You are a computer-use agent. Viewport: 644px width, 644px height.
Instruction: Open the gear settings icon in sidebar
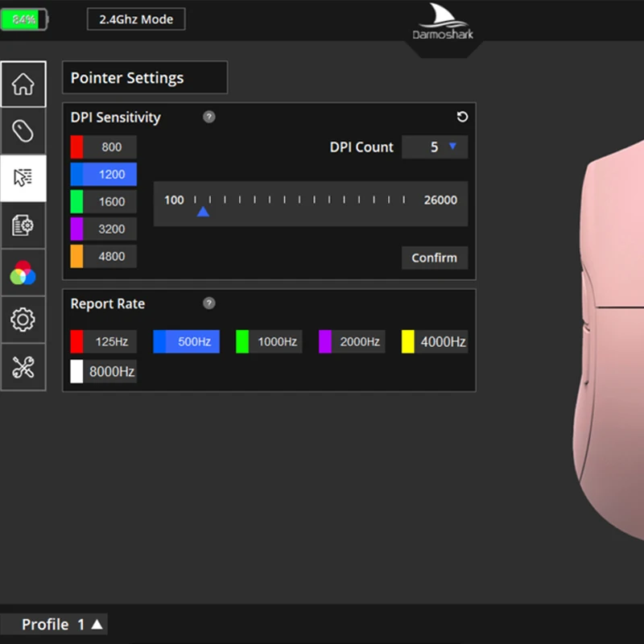coord(23,320)
